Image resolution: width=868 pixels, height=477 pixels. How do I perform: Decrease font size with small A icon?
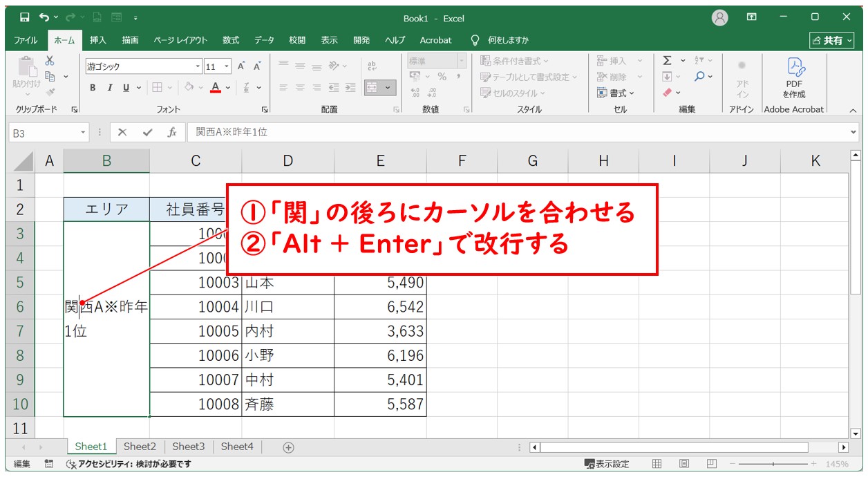[x=257, y=66]
